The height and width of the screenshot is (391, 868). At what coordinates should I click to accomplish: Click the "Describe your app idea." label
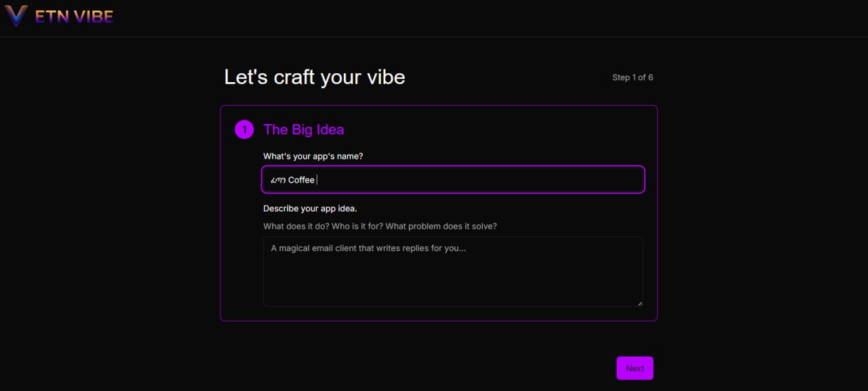(310, 208)
